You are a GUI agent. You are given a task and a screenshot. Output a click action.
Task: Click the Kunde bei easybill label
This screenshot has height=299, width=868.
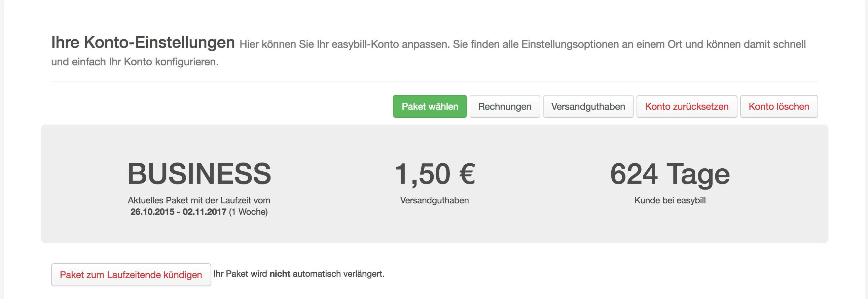[x=670, y=201]
